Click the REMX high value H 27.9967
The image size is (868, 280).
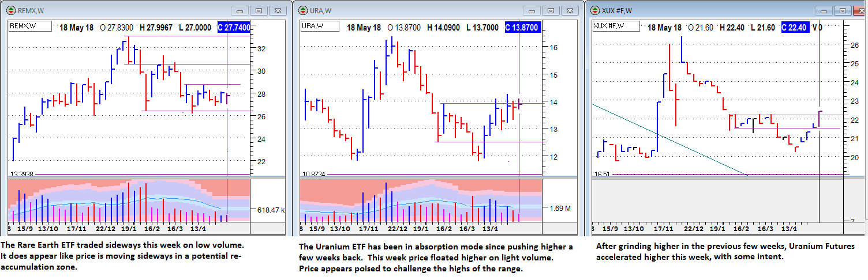[x=156, y=27]
